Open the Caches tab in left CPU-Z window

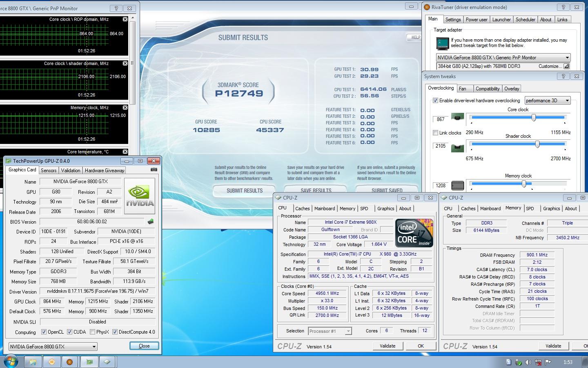[303, 209]
